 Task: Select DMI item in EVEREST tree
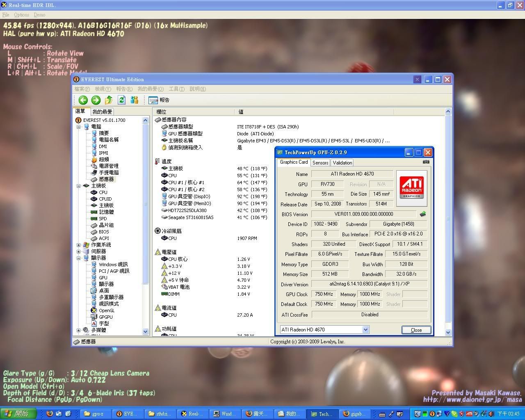(103, 146)
